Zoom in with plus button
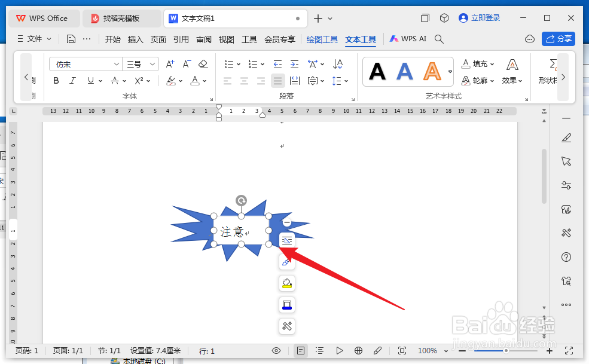Image resolution: width=589 pixels, height=364 pixels. click(549, 351)
